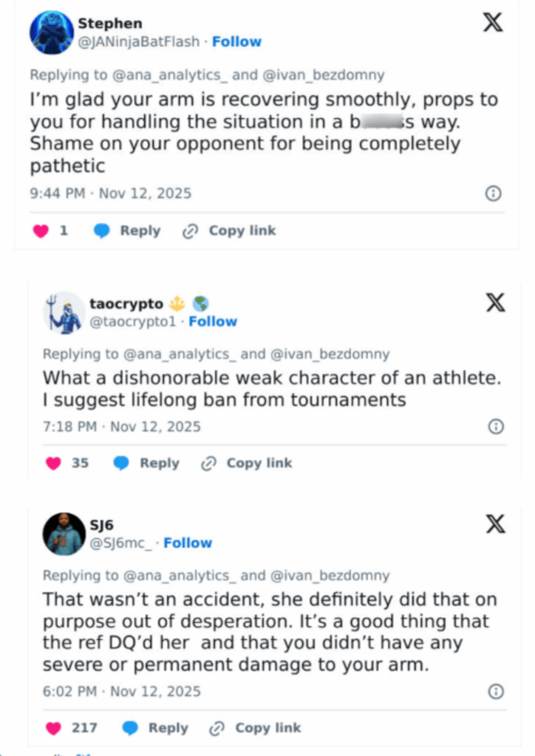This screenshot has width=535, height=756.
Task: Copy link to SJ6's tweet
Action: coord(256,728)
